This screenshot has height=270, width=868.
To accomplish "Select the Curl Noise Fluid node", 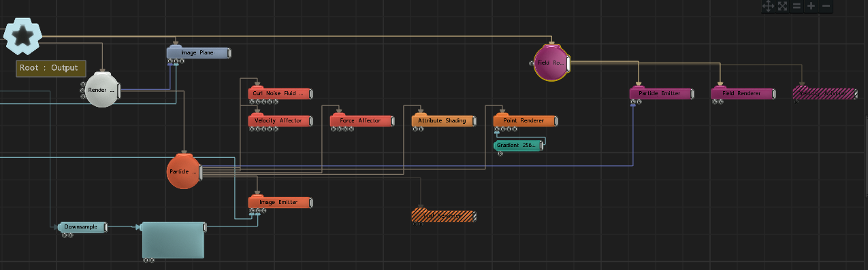I will (x=280, y=93).
